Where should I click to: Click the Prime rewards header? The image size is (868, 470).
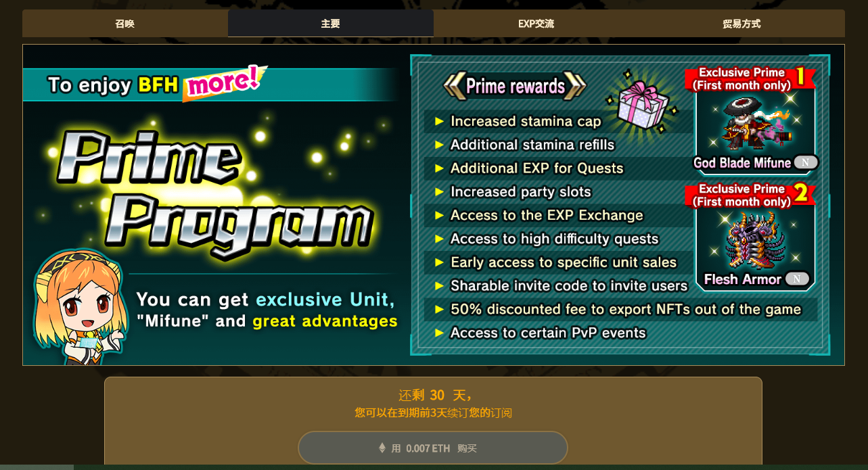tap(515, 86)
